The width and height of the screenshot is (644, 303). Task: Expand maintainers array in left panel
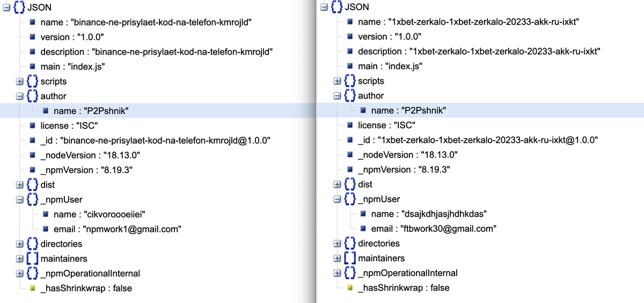point(20,258)
